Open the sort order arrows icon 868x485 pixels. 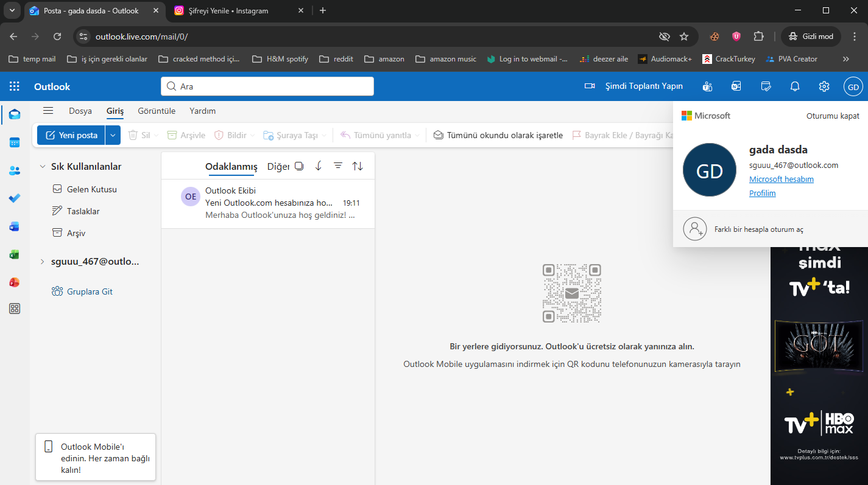358,166
